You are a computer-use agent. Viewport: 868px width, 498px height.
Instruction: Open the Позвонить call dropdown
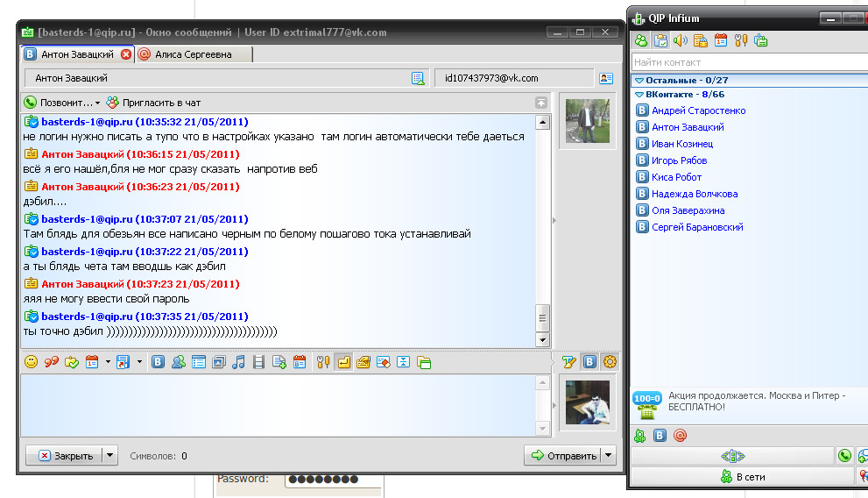click(62, 103)
